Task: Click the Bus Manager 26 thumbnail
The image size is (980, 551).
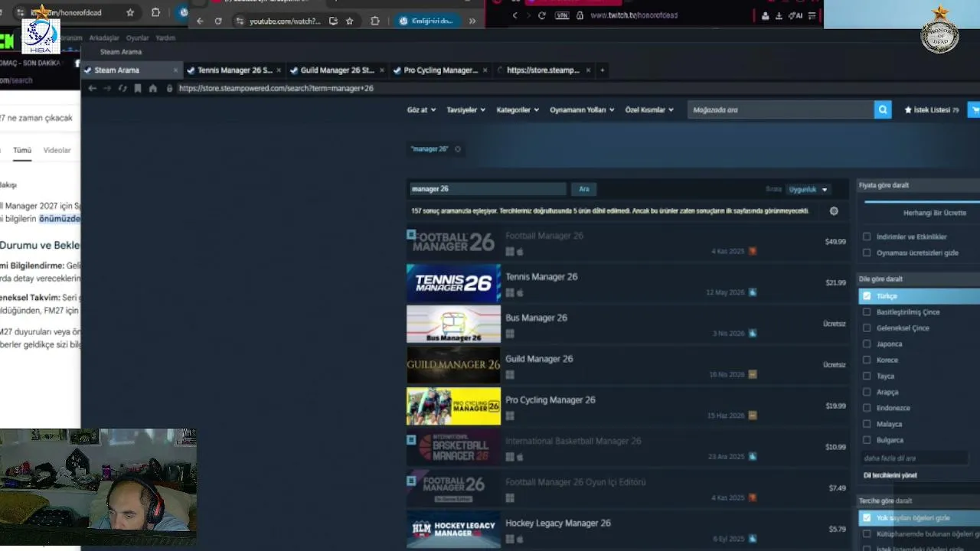Action: click(453, 324)
